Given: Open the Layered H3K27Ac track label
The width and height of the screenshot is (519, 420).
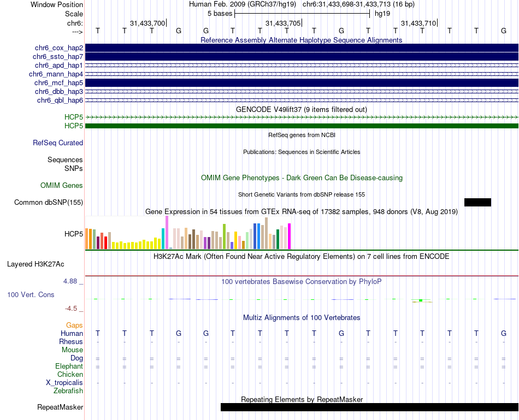Looking at the screenshot, I should (36, 264).
